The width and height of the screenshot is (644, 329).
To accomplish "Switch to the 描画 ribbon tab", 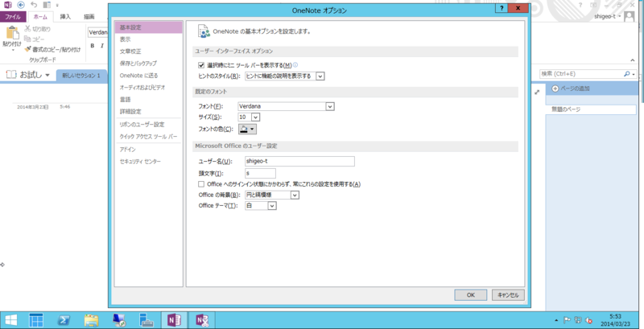I will point(89,17).
